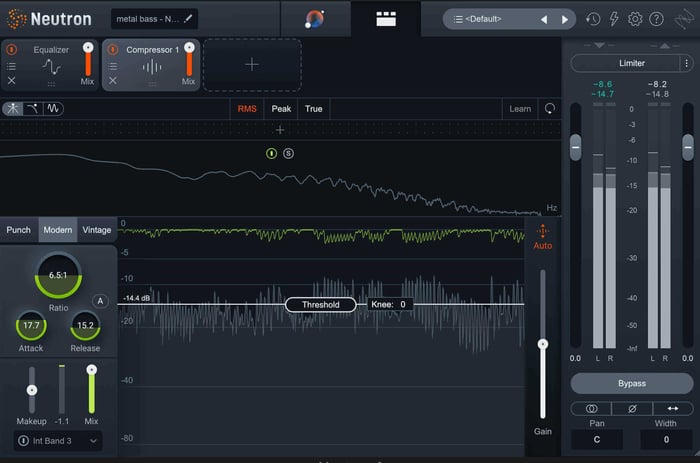Click the Makeup gain slider handle
Viewport: 700px width, 463px height.
tap(32, 390)
